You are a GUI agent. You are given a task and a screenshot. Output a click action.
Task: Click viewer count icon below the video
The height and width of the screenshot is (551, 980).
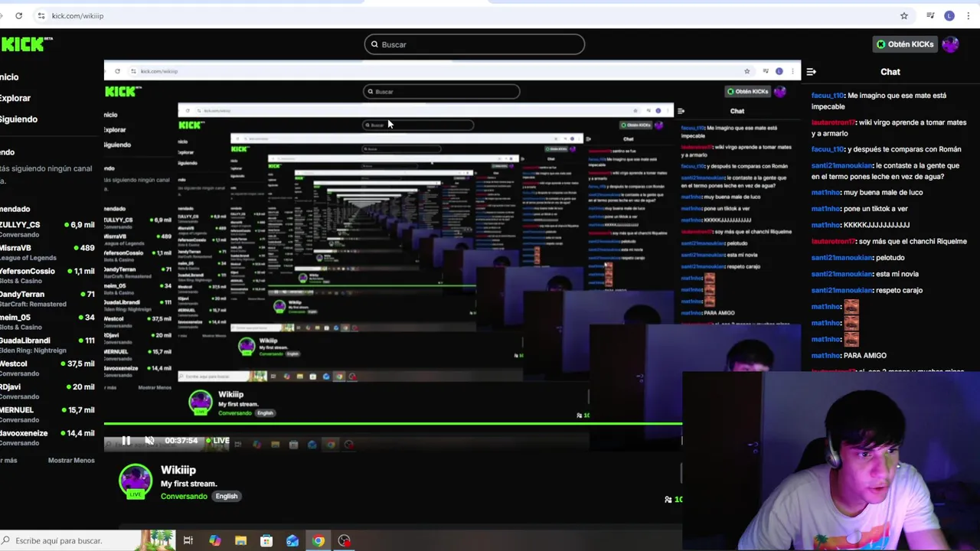(668, 500)
